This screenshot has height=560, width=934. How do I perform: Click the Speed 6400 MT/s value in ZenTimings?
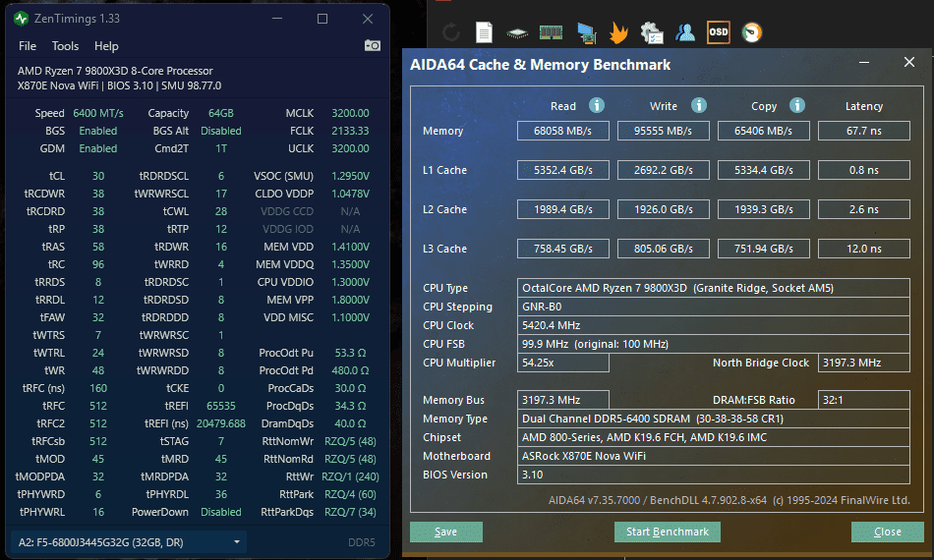[98, 113]
